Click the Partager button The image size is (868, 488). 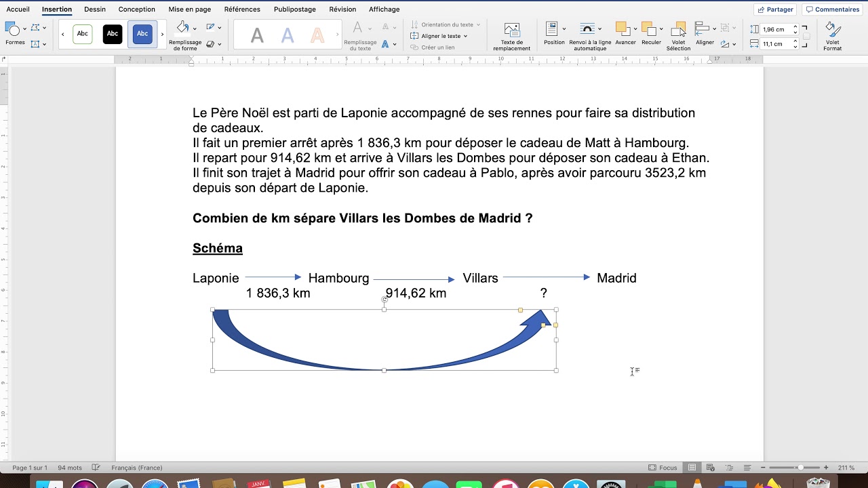coord(776,9)
